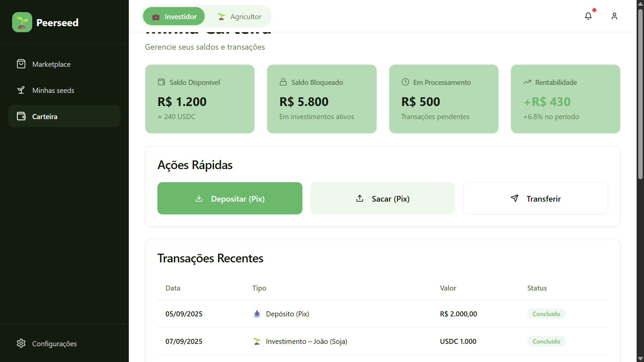Screen dimensions: 644x362
Task: Open Marketplace from the sidebar
Action: (x=51, y=64)
